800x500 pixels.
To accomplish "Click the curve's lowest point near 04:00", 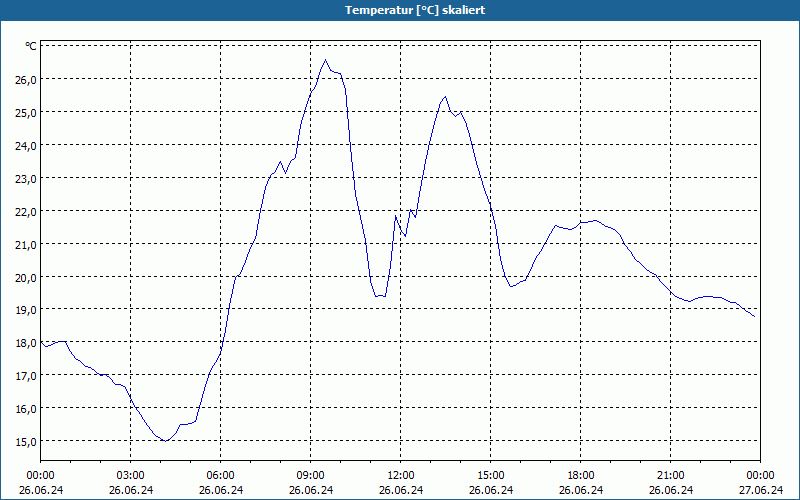I will (166, 441).
